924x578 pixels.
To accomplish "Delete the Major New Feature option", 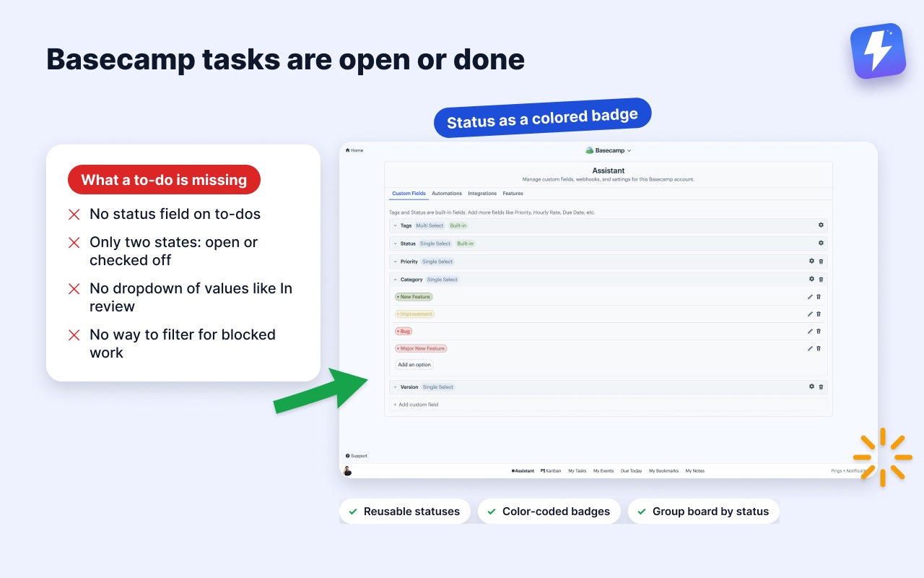I will pos(819,348).
